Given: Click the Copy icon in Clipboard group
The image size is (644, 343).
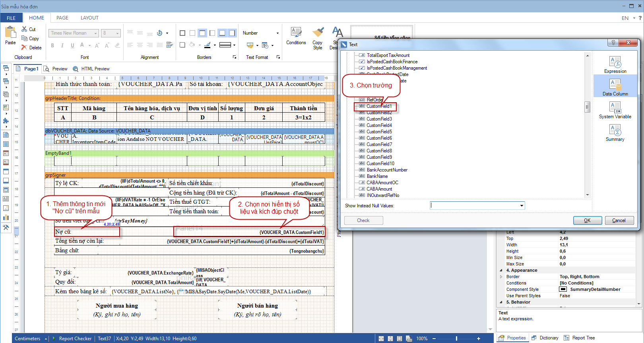Looking at the screenshot, I should [x=24, y=38].
